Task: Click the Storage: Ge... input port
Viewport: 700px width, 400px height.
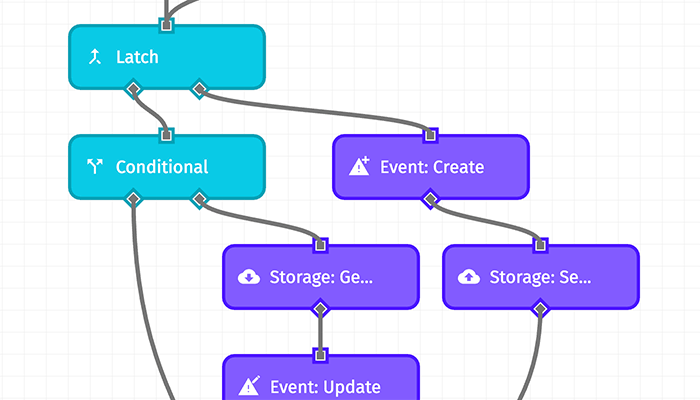Action: click(320, 245)
